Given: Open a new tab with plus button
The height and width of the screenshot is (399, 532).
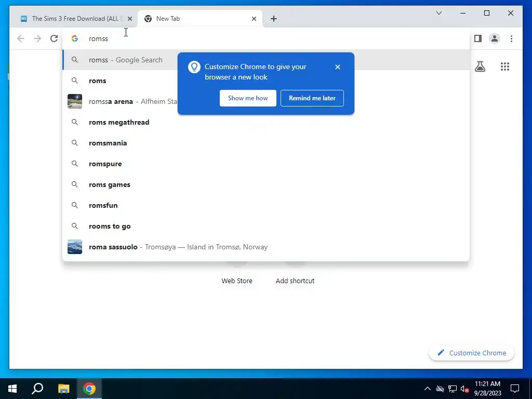Looking at the screenshot, I should (x=273, y=19).
